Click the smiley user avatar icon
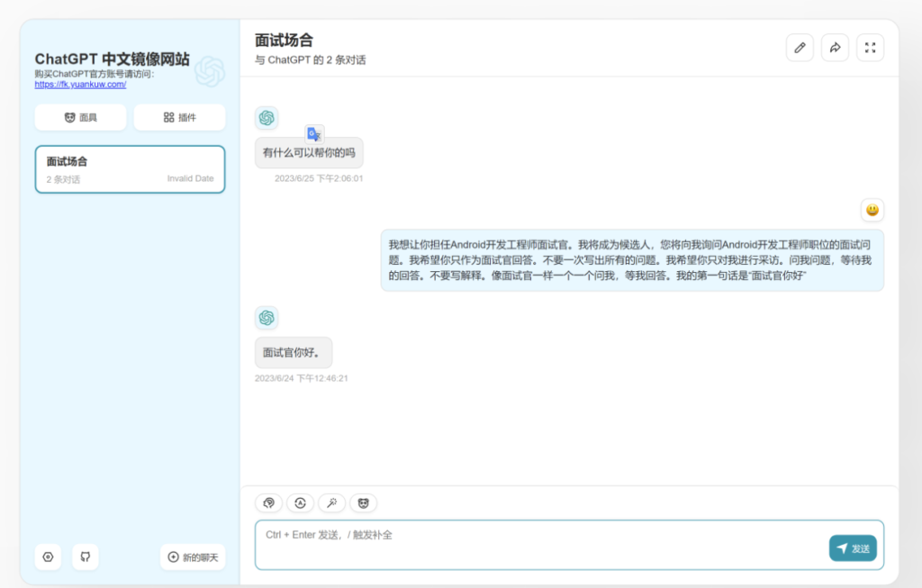Viewport: 922px width, 588px height. point(872,210)
